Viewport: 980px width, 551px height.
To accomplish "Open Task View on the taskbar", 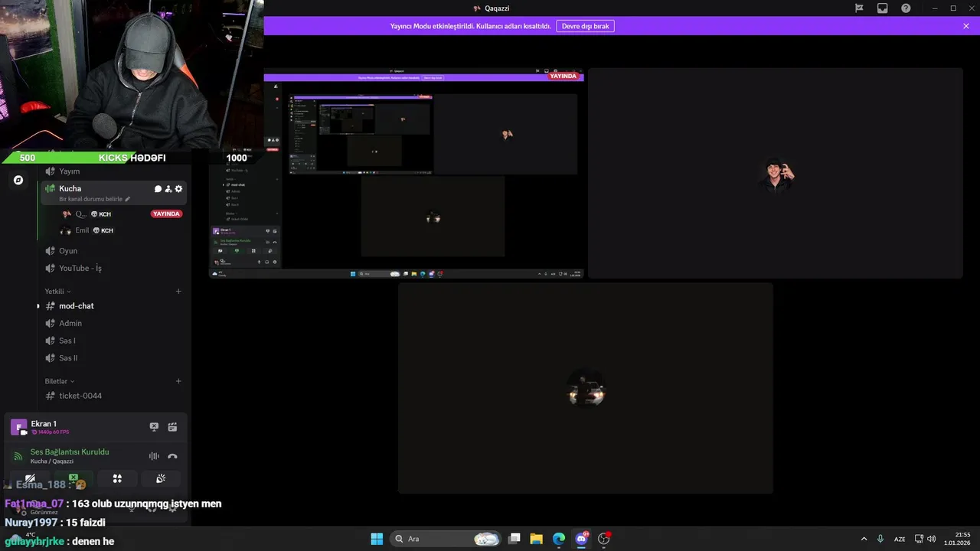I will pos(514,539).
